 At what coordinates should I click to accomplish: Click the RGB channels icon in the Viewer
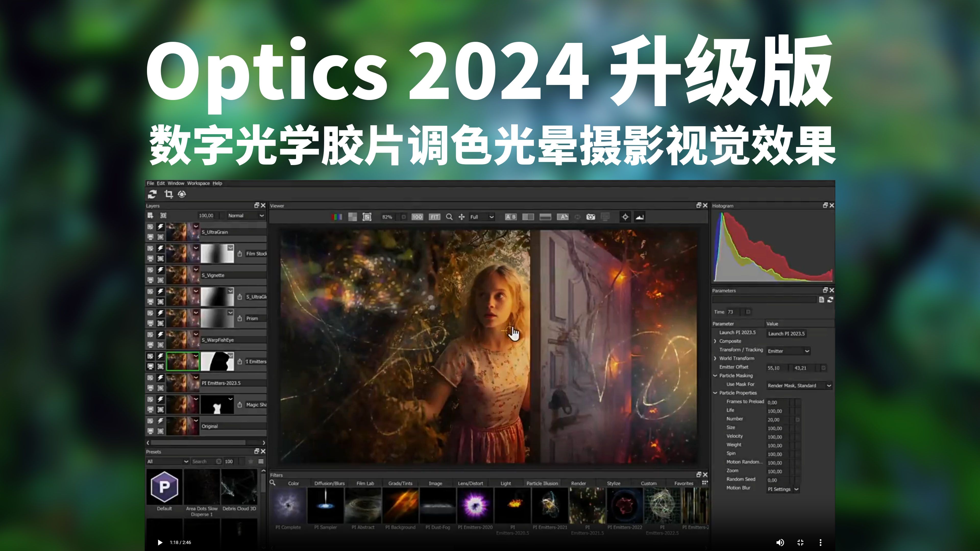point(337,217)
